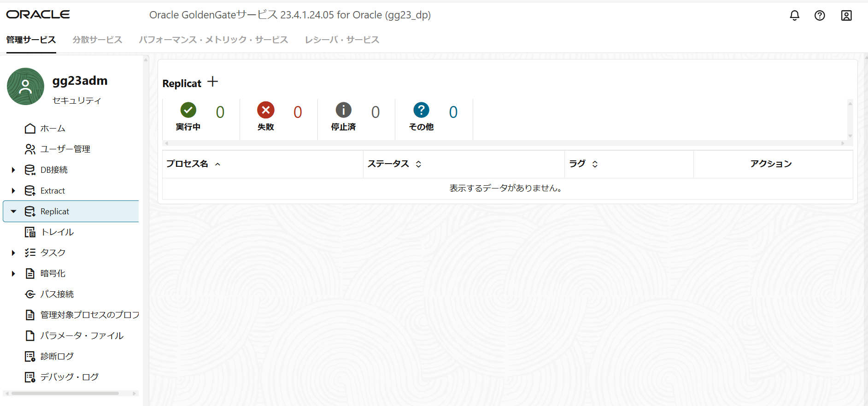Click the home icon in sidebar
The height and width of the screenshot is (406, 868).
tap(30, 128)
